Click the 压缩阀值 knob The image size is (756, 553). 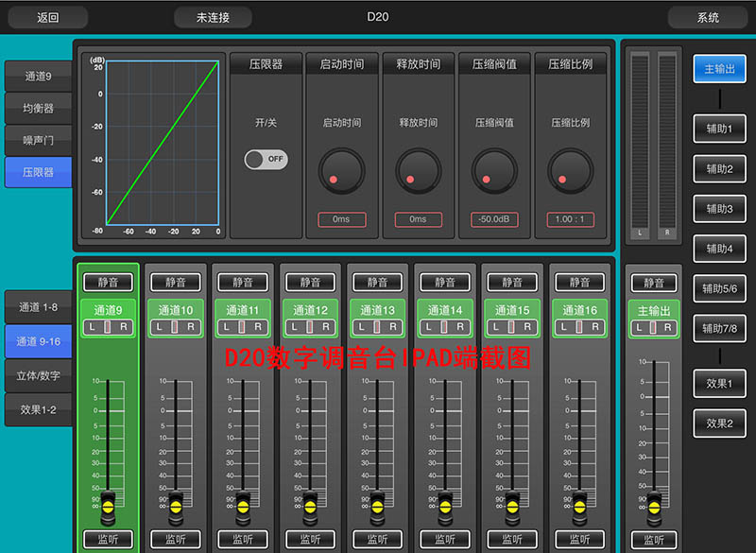pos(494,170)
